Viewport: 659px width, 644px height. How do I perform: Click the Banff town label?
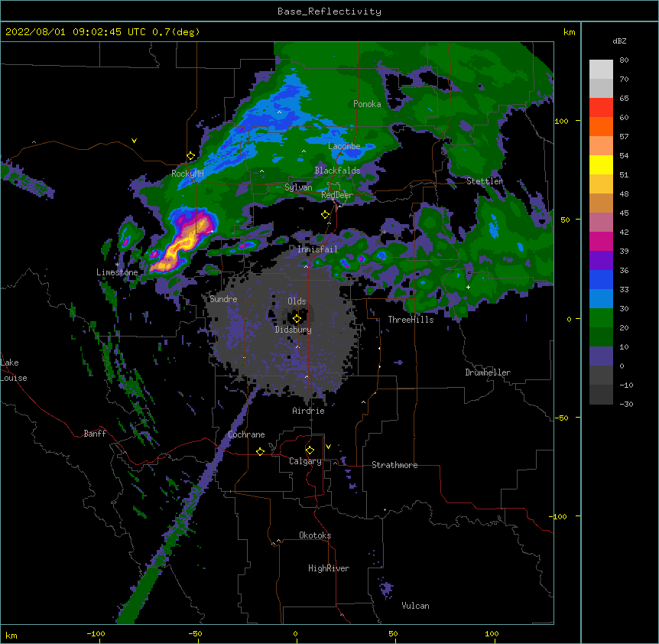pyautogui.click(x=95, y=434)
